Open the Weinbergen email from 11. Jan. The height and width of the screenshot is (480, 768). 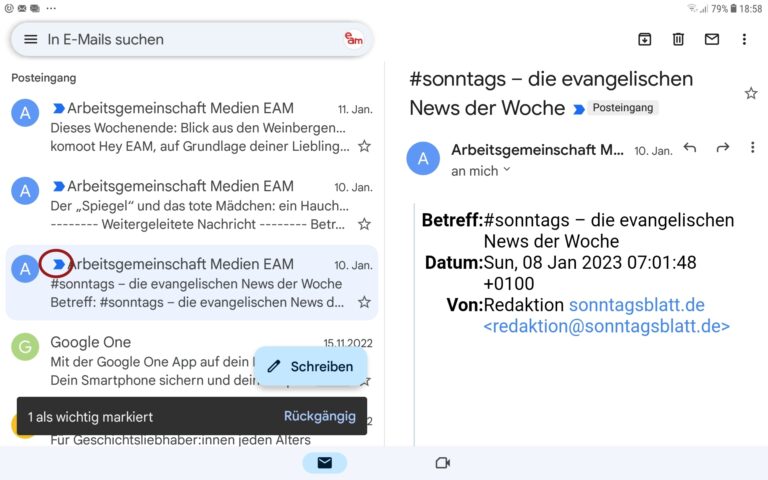pos(192,127)
